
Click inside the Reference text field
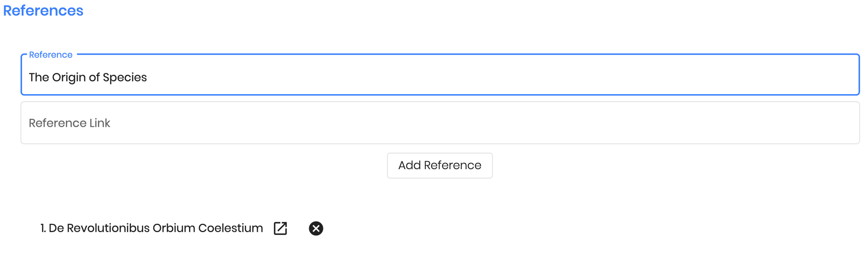[x=440, y=75]
